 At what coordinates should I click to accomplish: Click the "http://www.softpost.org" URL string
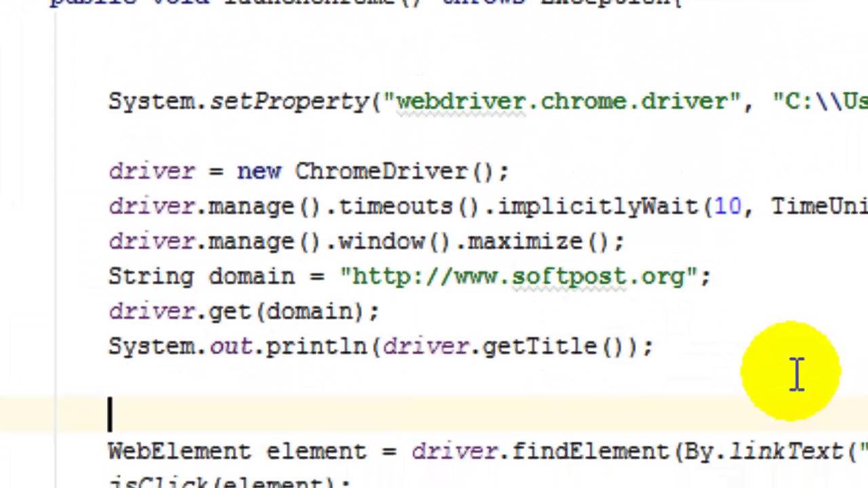tap(519, 277)
